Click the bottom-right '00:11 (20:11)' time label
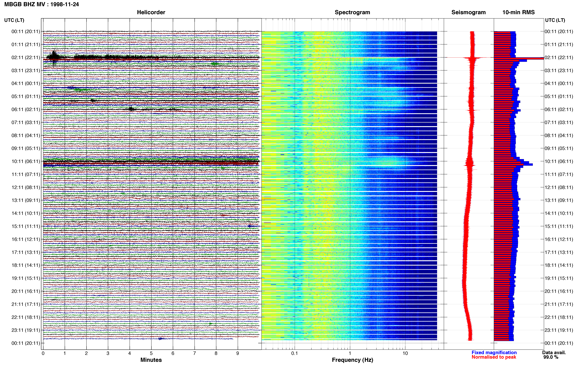The image size is (588, 368). (x=559, y=343)
